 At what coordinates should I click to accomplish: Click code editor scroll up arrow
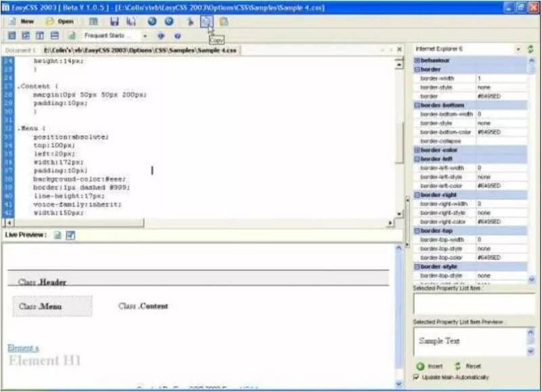[399, 64]
